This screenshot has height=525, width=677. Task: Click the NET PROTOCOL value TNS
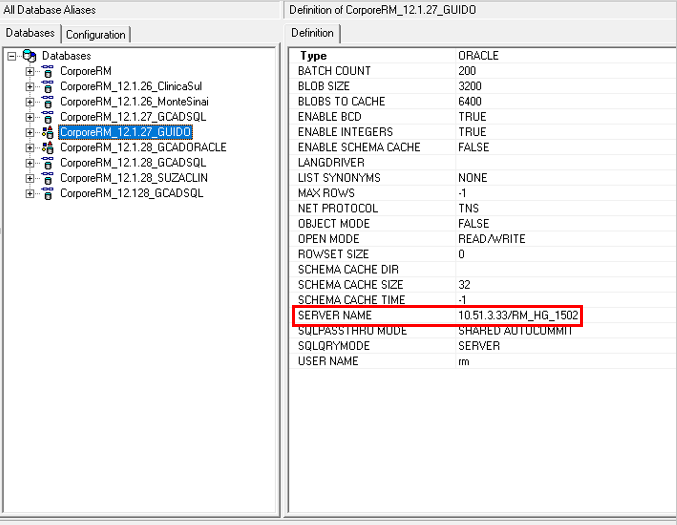(468, 209)
